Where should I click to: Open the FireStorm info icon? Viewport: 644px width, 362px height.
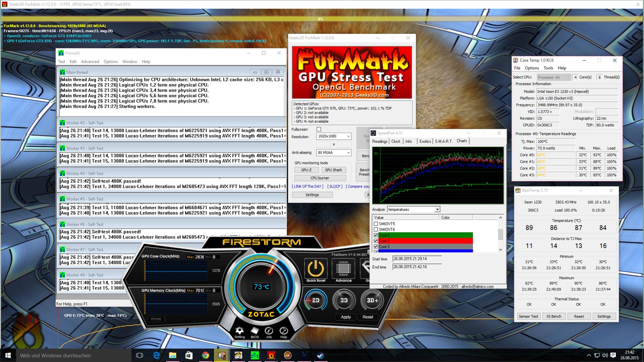click(269, 330)
